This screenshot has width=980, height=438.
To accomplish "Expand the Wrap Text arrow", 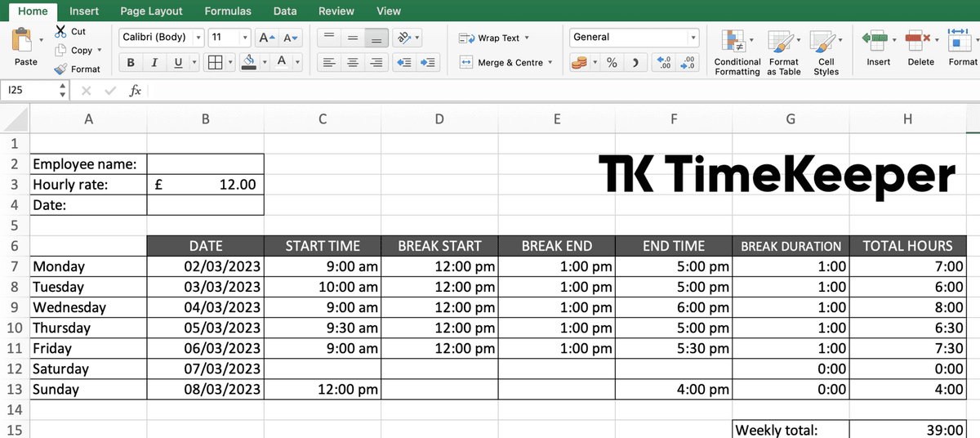I will point(526,38).
